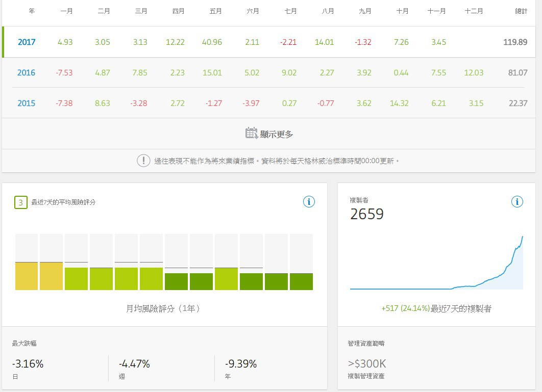Click 2017 May value 40.96
Viewport: 542px width, 392px height.
212,42
